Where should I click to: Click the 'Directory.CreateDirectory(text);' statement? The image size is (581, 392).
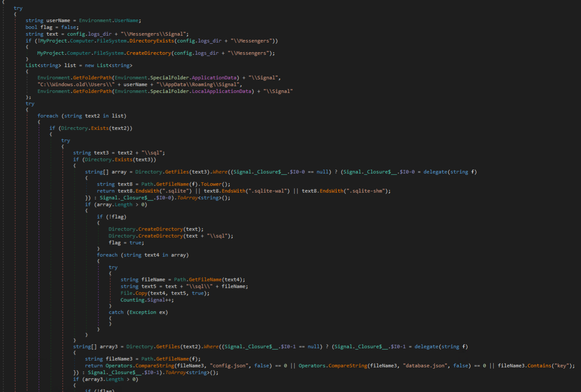[156, 229]
